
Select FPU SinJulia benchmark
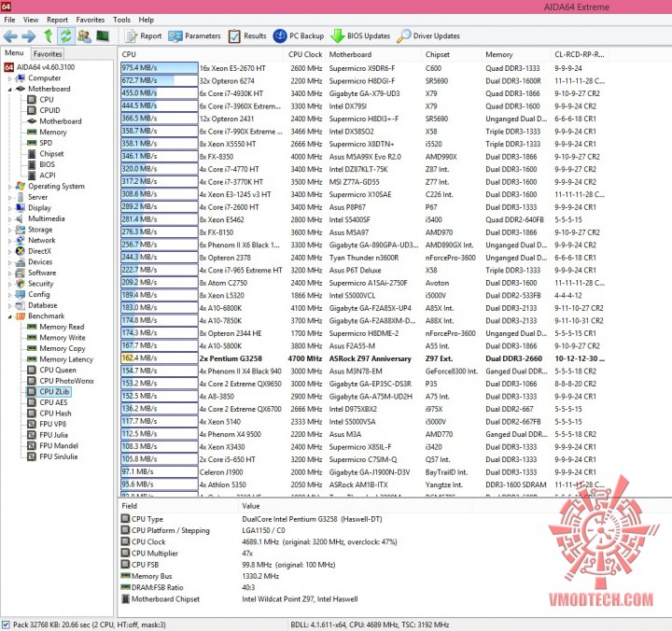[58, 456]
